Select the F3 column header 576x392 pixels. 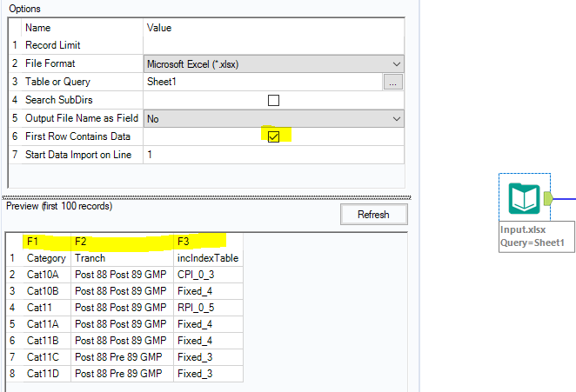tap(207, 241)
